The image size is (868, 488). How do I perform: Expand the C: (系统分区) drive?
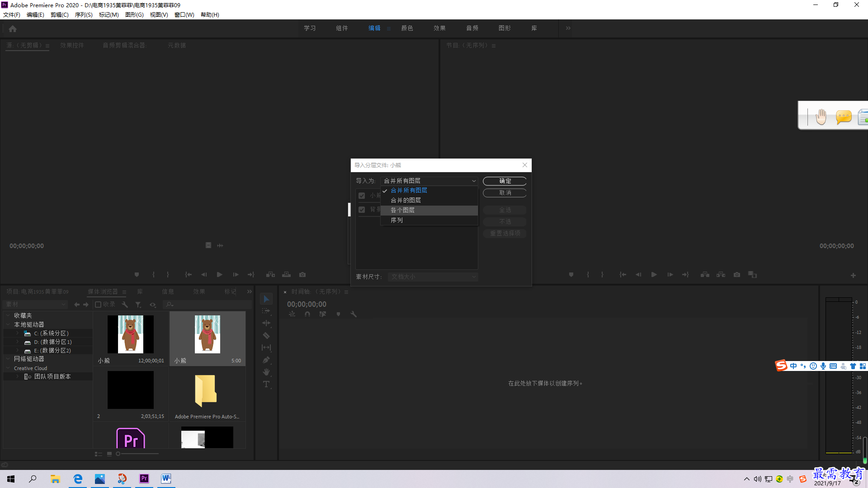pos(18,333)
